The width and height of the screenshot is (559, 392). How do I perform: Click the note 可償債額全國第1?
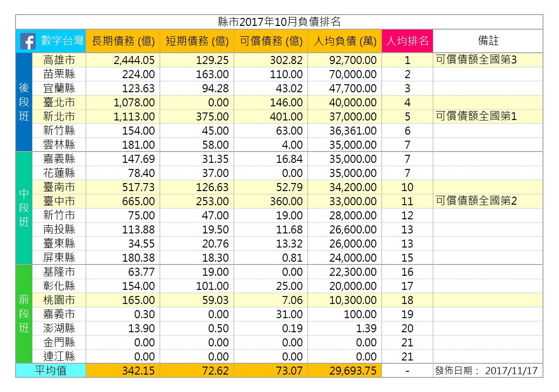pyautogui.click(x=476, y=116)
